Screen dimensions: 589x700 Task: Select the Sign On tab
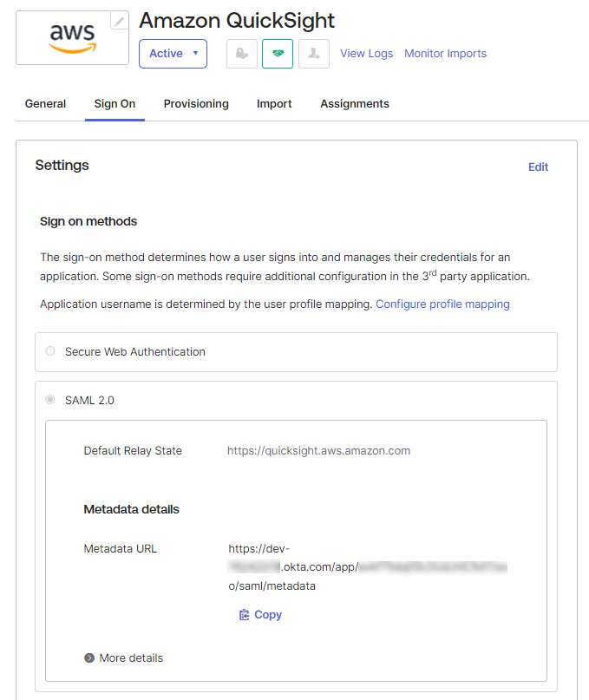(x=115, y=103)
